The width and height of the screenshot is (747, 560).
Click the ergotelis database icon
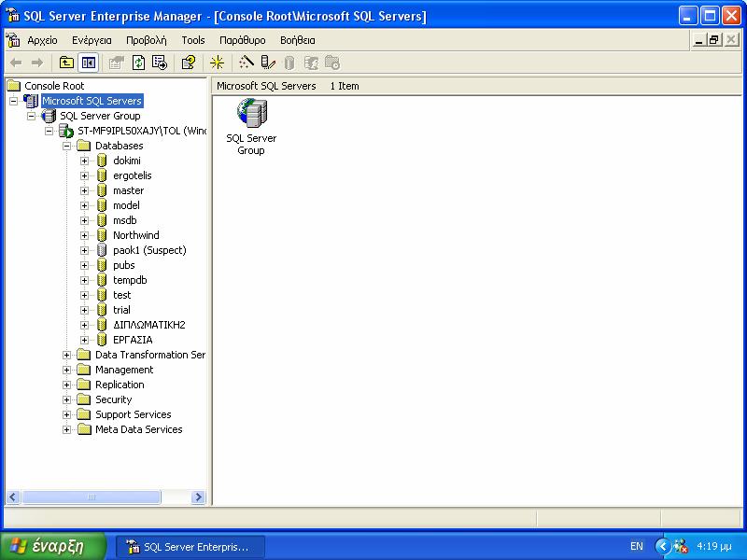(102, 175)
